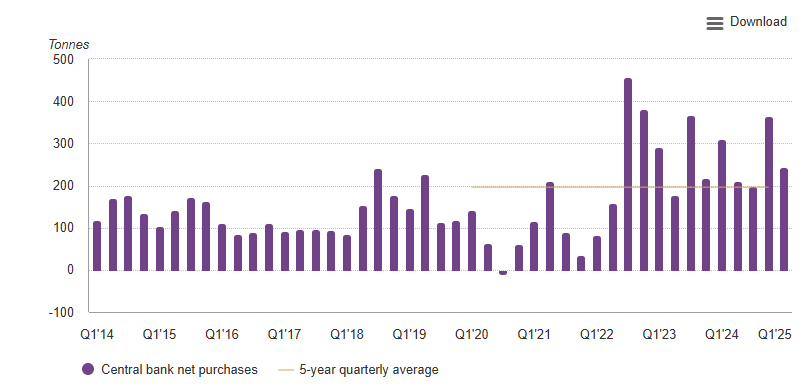Click the 5-year quarterly average legend text
Viewport: 805px width, 388px height.
[x=369, y=370]
